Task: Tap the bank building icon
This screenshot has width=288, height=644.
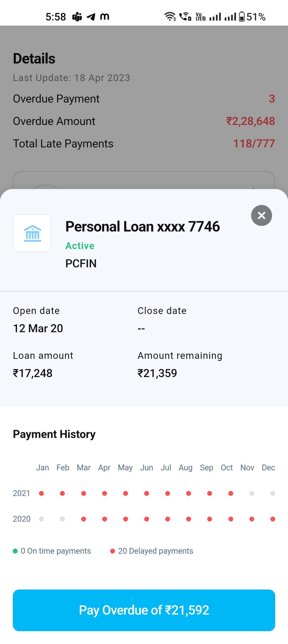Action: [32, 233]
